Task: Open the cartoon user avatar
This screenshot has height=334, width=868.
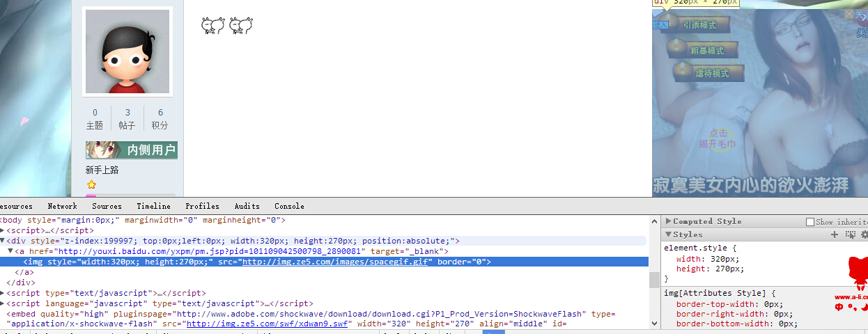Action: 127,51
